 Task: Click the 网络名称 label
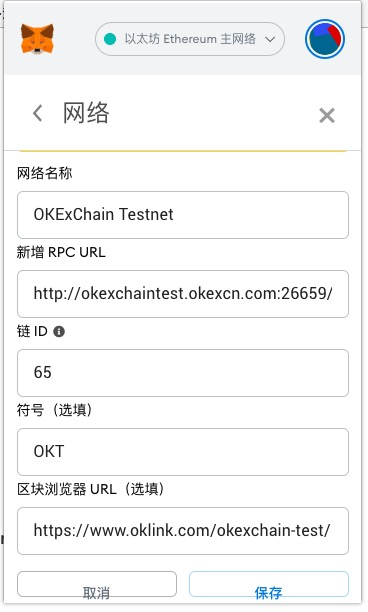click(44, 173)
